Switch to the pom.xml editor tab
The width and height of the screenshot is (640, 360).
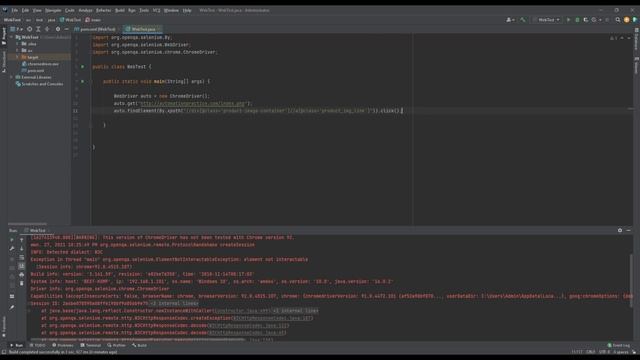point(97,29)
